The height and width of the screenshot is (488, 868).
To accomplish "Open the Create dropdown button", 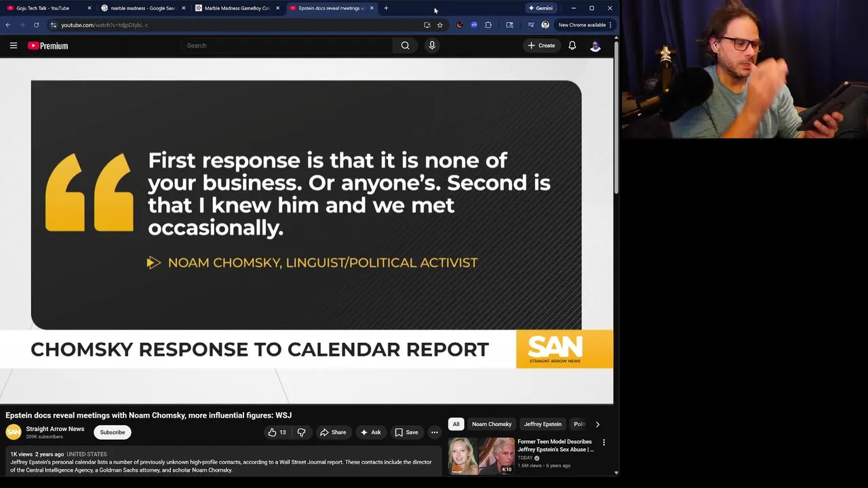I will pyautogui.click(x=541, y=45).
